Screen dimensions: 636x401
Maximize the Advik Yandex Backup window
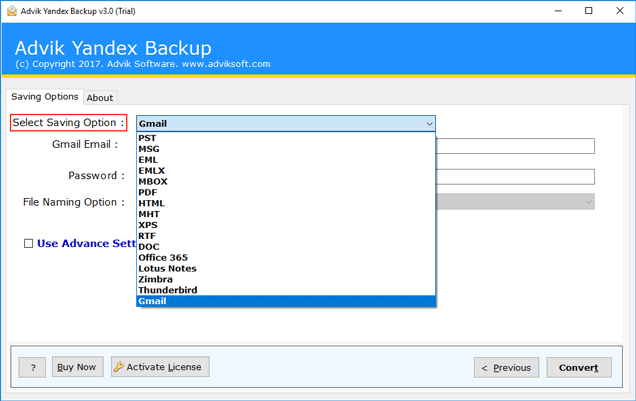point(589,11)
